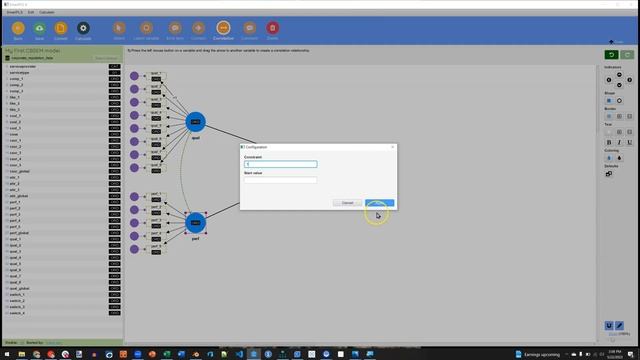
Task: Click the Defaults icon in the side panel
Action: pos(609,174)
